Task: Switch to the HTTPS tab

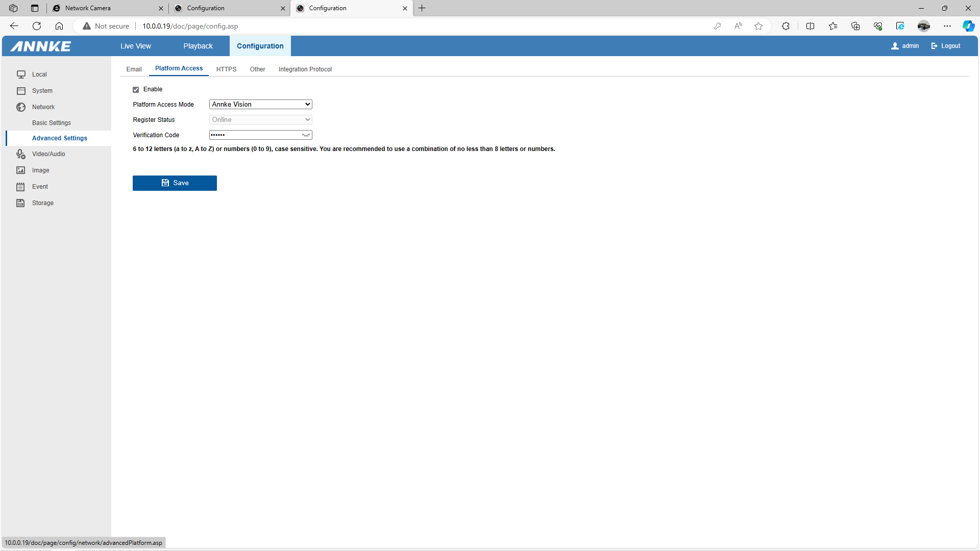Action: 226,69
